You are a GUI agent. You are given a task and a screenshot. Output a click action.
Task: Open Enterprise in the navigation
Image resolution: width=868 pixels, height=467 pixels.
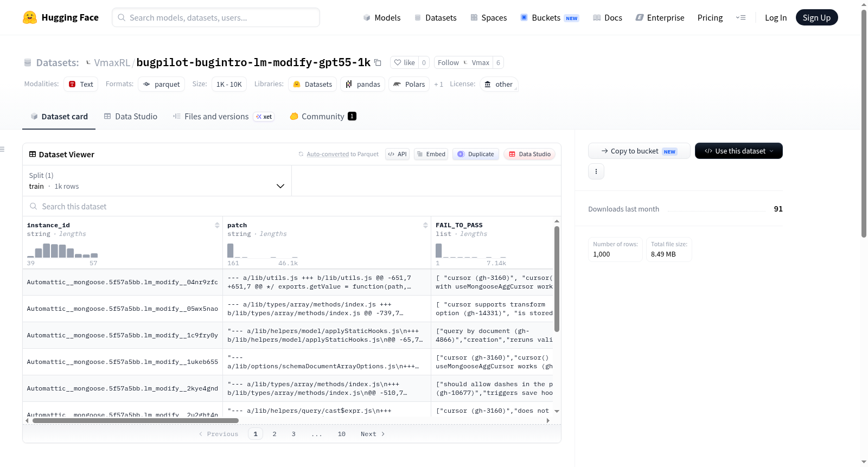(660, 17)
